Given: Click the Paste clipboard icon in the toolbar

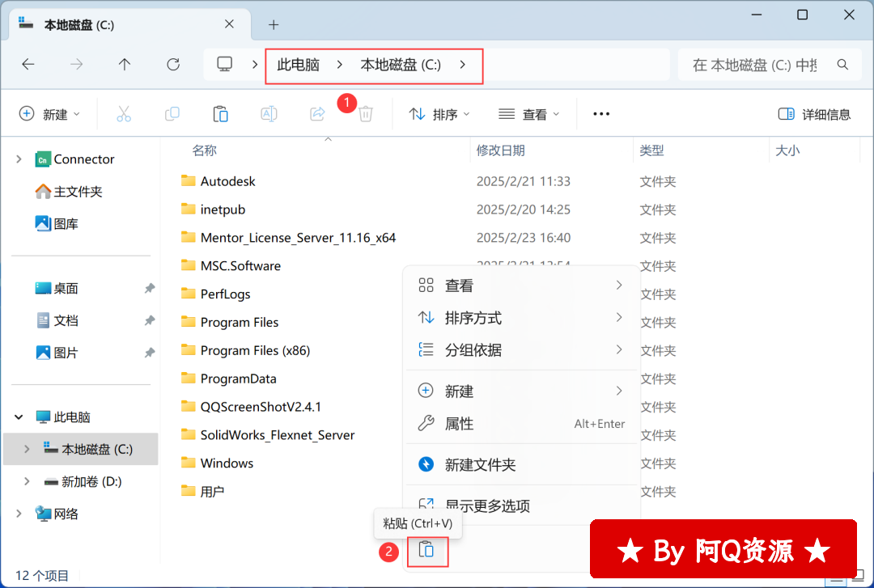Looking at the screenshot, I should [221, 114].
